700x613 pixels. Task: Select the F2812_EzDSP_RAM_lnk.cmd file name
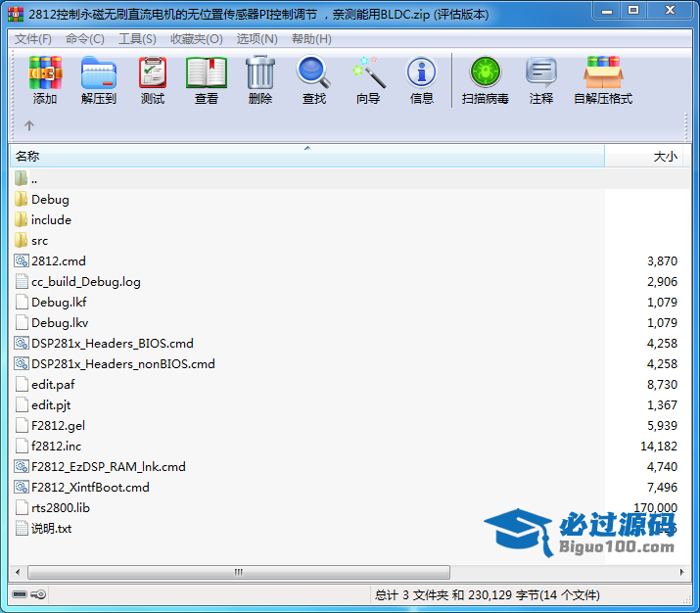coord(109,466)
